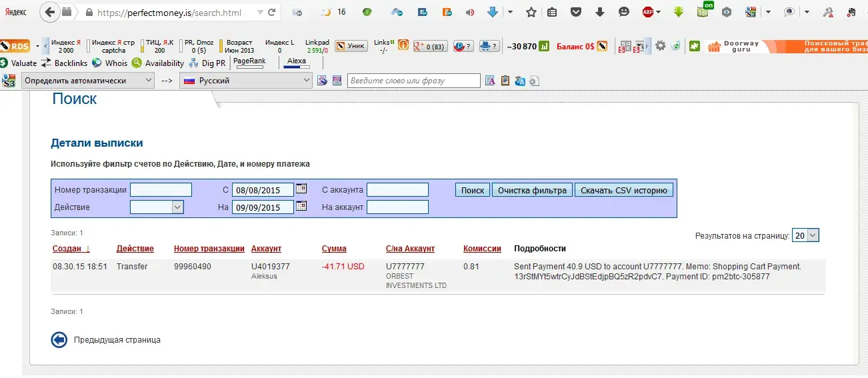Open calendar picker beside start date 08/08/2015
This screenshot has height=378, width=868.
click(301, 189)
